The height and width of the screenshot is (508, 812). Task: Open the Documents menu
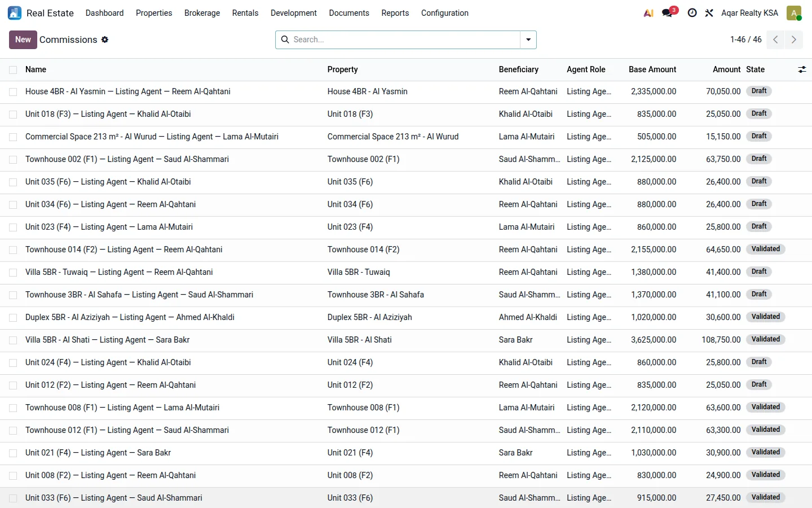349,13
